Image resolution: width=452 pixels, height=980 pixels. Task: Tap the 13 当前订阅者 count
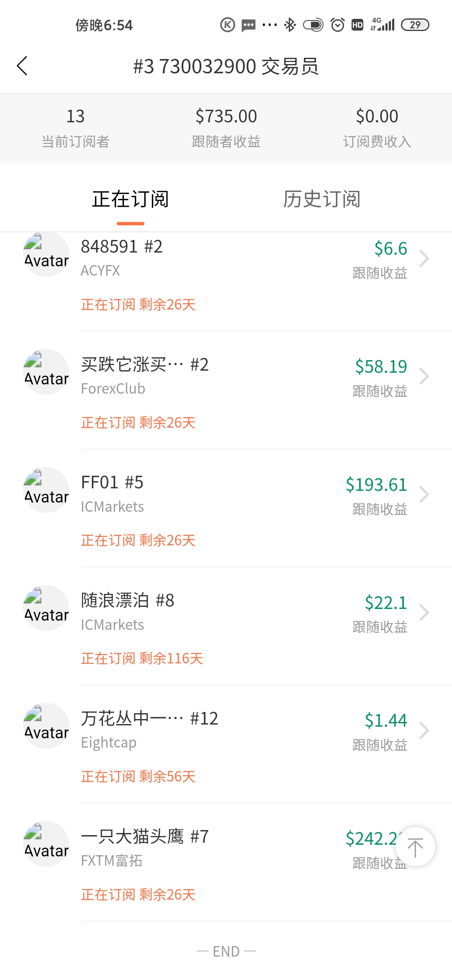75,128
